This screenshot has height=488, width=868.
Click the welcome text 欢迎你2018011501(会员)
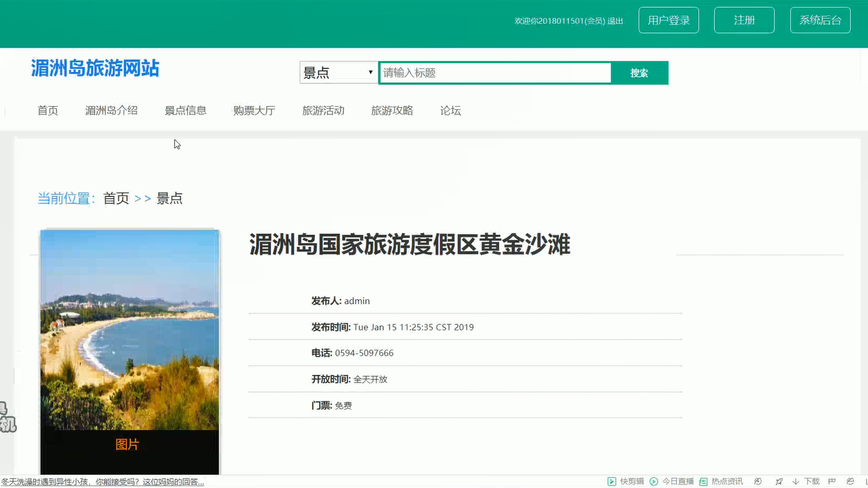560,21
